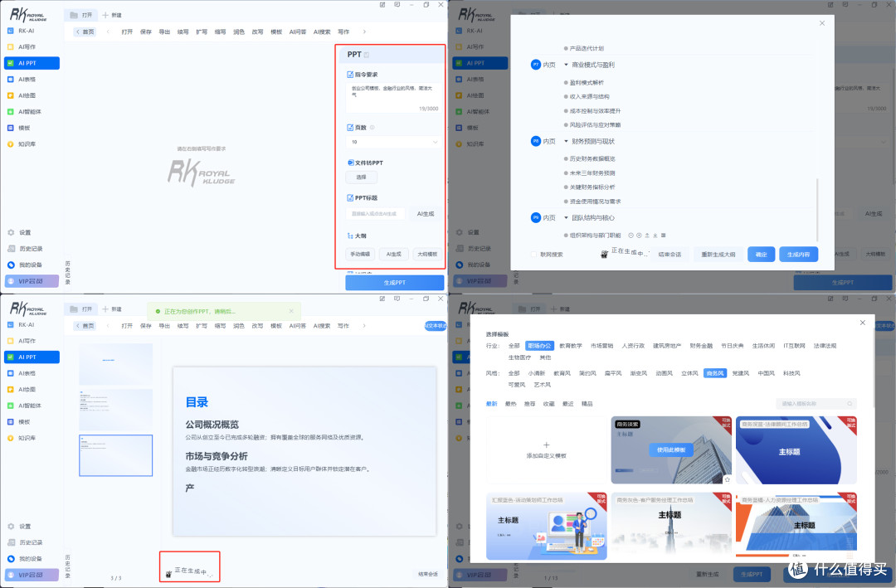Viewport: 896px width, 588px height.
Task: Select the 商务风 style filter
Action: [715, 373]
